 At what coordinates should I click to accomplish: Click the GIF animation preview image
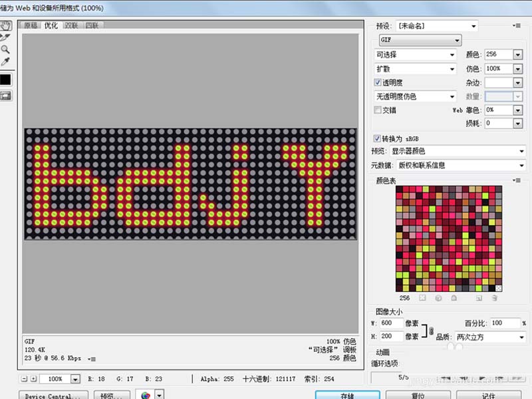[x=190, y=184]
